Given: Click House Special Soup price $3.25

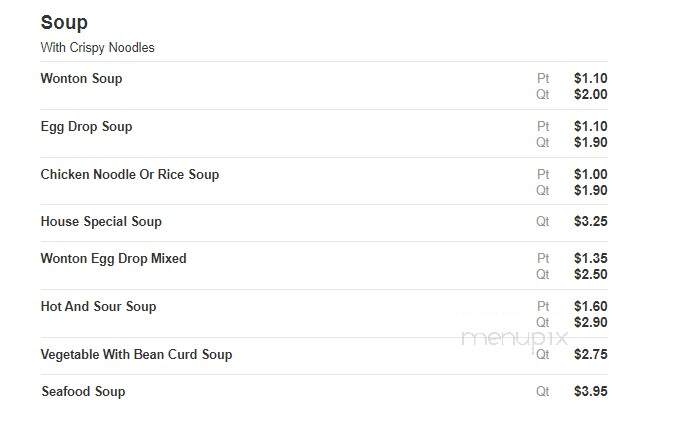Looking at the screenshot, I should tap(590, 221).
